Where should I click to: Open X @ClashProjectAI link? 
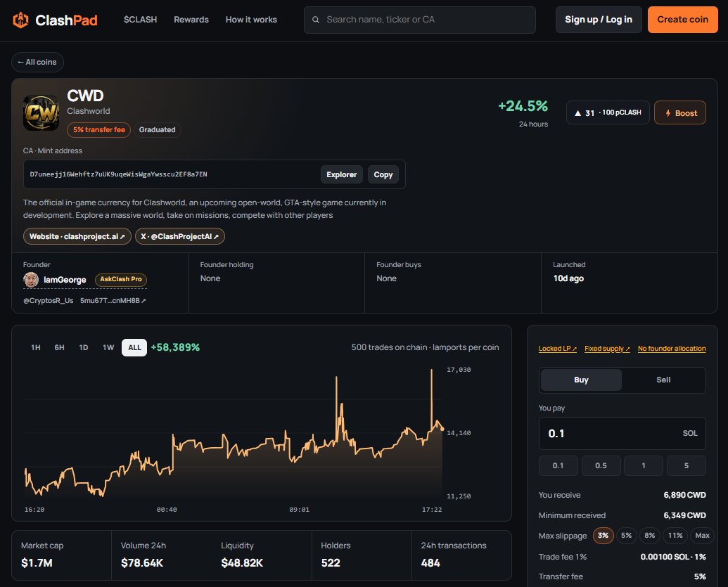pos(179,236)
